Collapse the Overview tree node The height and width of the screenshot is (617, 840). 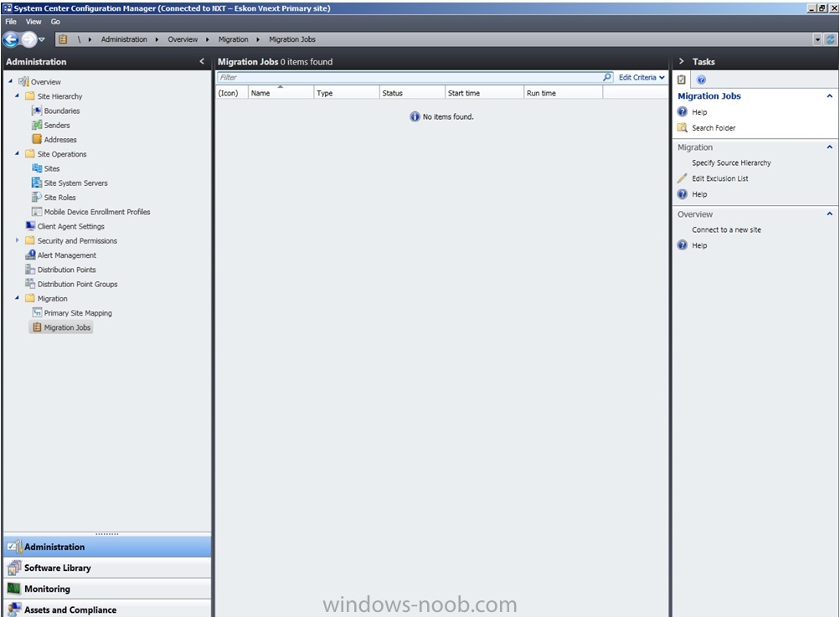tap(10, 81)
